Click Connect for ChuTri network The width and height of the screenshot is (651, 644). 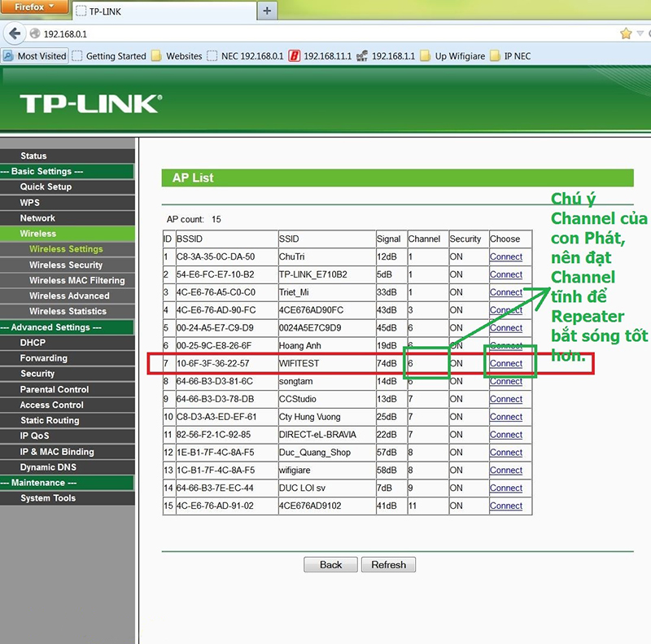pos(505,256)
